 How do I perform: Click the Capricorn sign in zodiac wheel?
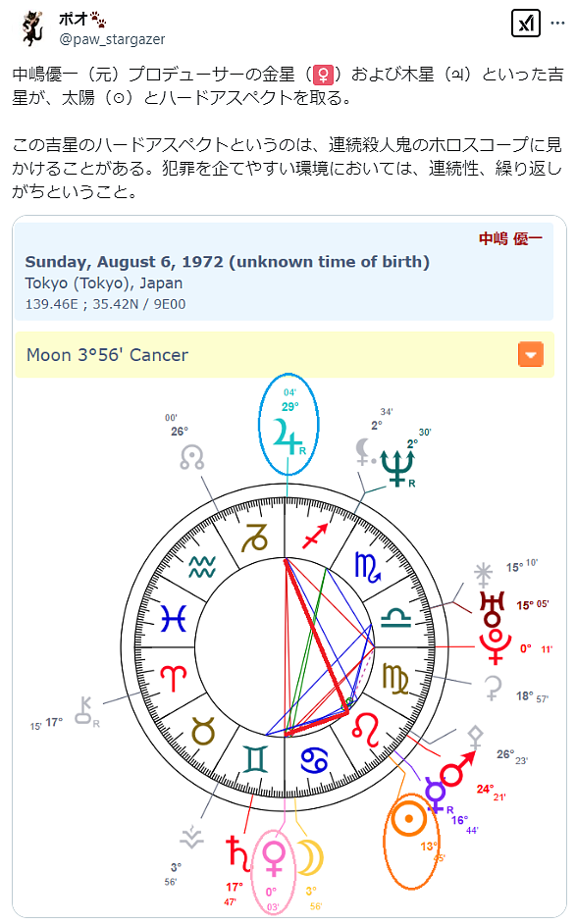pyautogui.click(x=255, y=537)
